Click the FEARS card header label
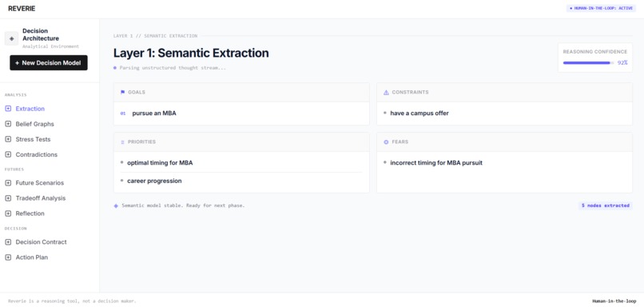The width and height of the screenshot is (644, 307). click(400, 142)
